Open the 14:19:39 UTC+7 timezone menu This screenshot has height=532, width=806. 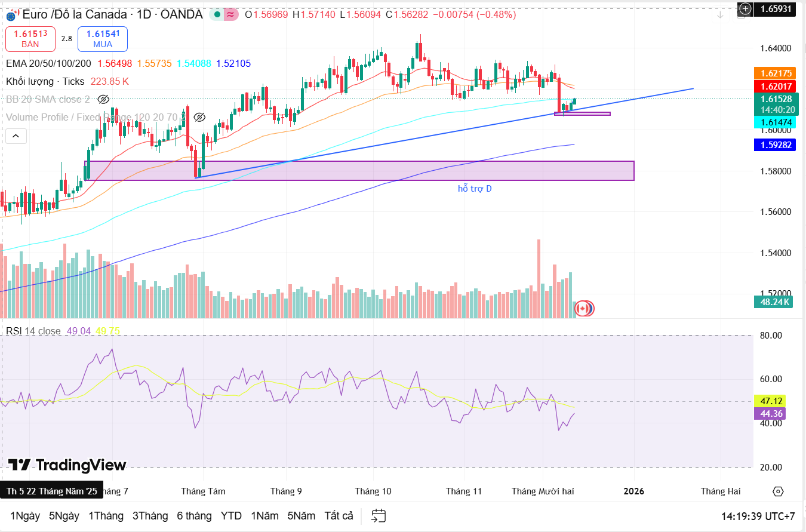pyautogui.click(x=758, y=516)
